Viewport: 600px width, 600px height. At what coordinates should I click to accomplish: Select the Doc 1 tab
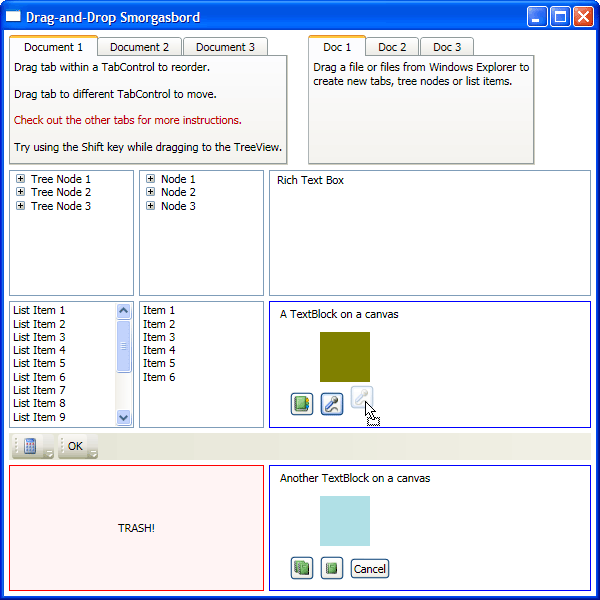337,47
